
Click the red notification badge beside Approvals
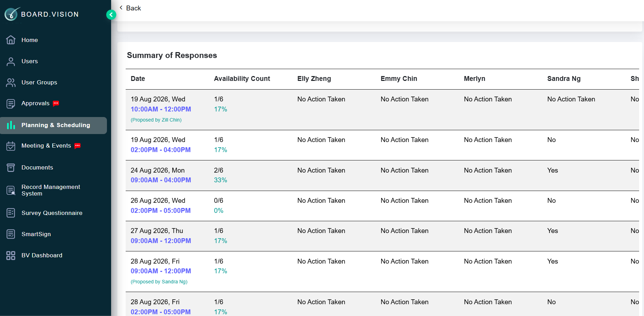[56, 103]
